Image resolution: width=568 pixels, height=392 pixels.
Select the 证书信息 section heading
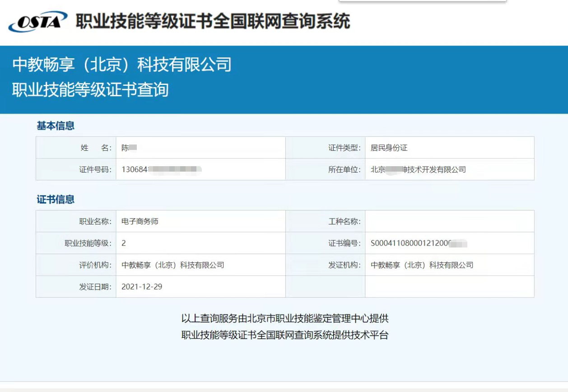(56, 200)
